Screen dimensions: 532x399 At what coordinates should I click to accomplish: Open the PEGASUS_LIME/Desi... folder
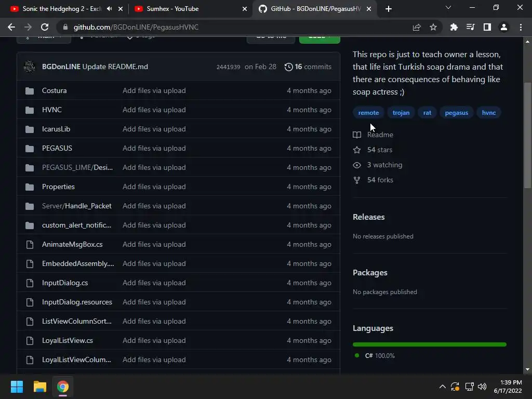(x=77, y=167)
